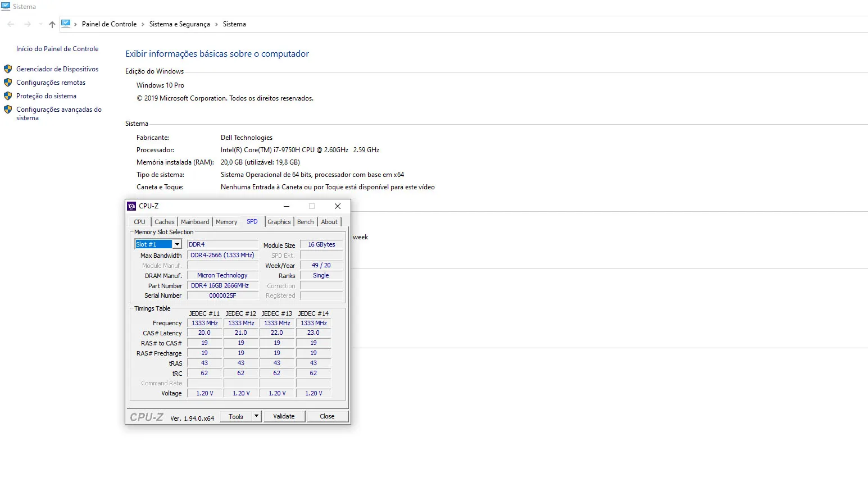Click the CPU-Z application icon in its title bar
The image size is (868, 487).
click(131, 206)
